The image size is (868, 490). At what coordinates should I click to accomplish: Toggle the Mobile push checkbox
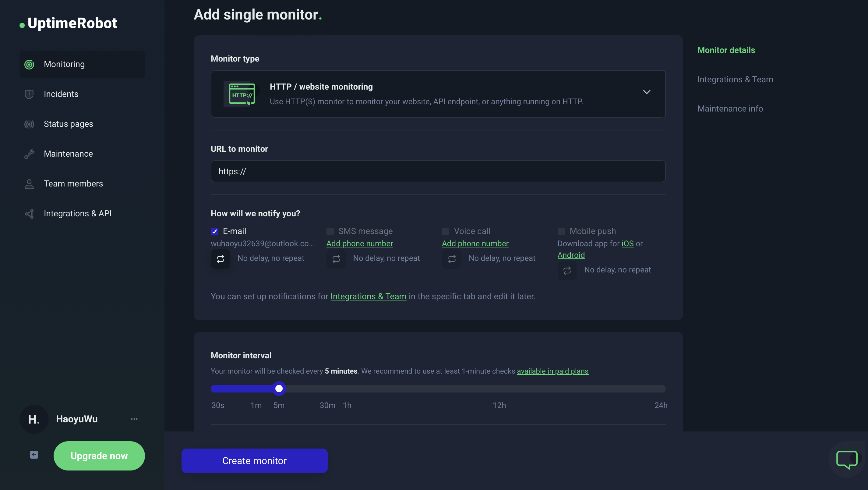[561, 231]
